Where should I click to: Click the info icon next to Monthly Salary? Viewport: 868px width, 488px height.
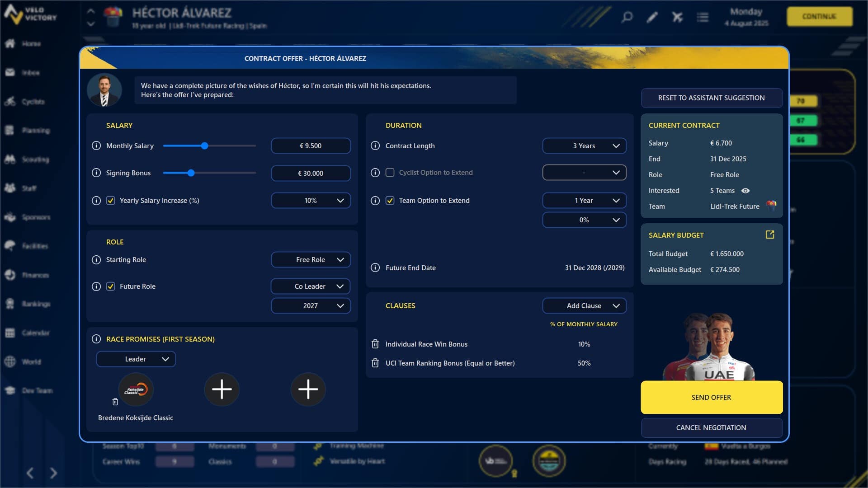(x=96, y=146)
